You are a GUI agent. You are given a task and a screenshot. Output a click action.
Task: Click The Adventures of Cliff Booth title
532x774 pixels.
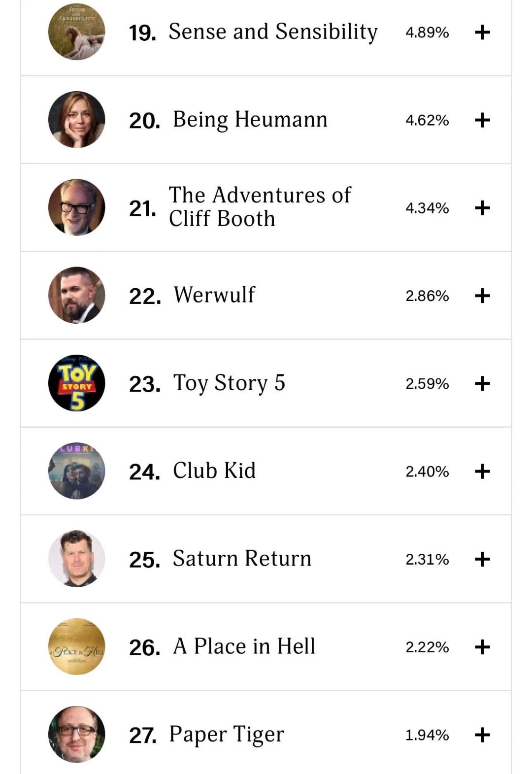click(260, 207)
